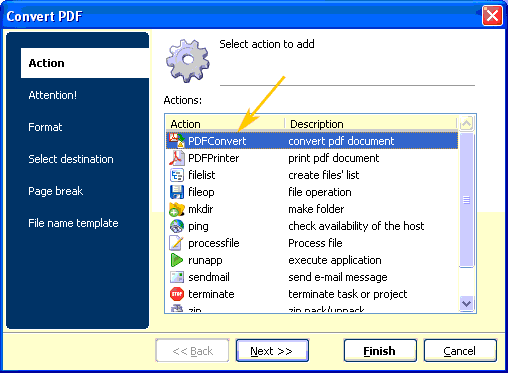Sort by the Action column header
508x373 pixels.
pos(225,124)
